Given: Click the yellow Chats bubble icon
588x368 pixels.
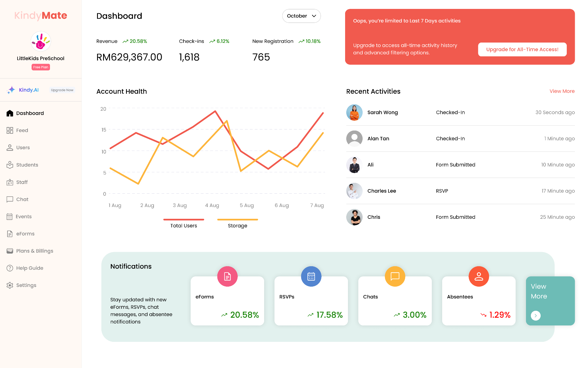Looking at the screenshot, I should (x=395, y=277).
